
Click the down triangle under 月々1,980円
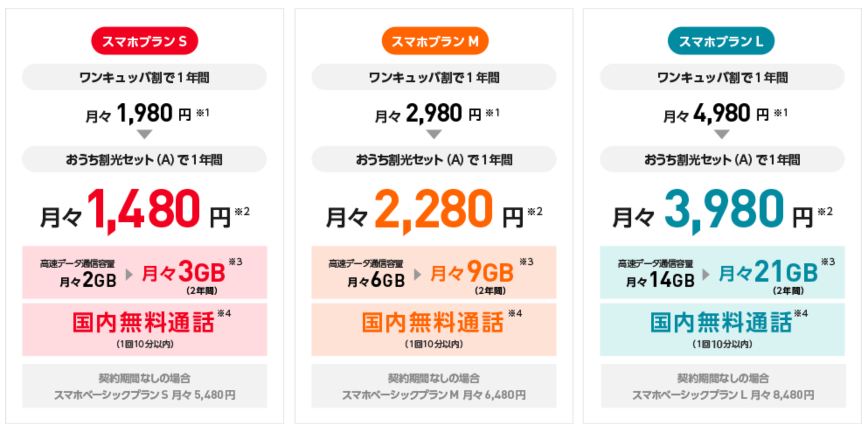(144, 134)
